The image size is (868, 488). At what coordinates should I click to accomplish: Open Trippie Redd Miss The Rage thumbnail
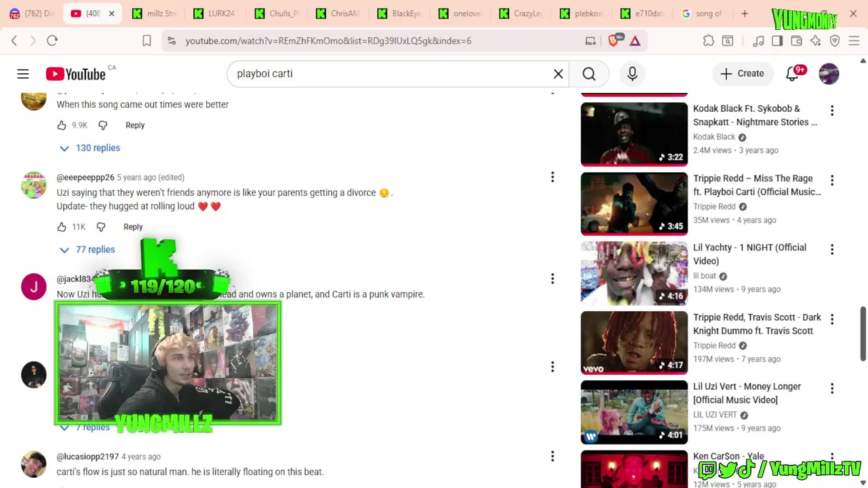[634, 203]
